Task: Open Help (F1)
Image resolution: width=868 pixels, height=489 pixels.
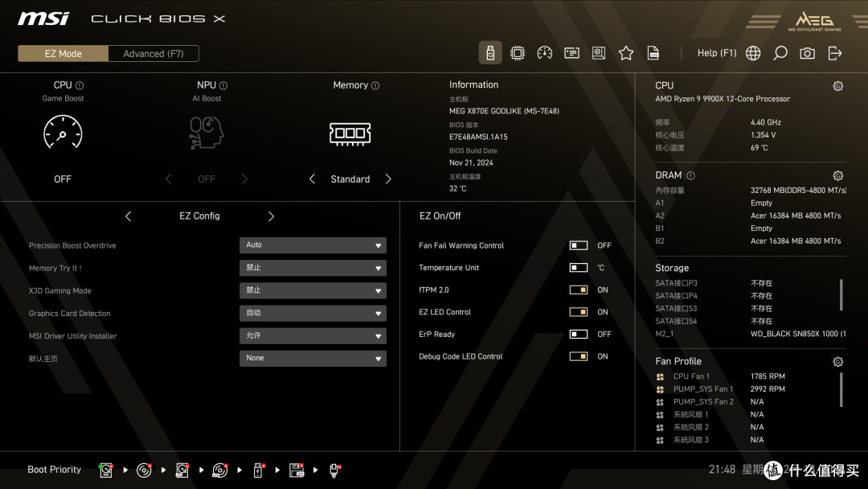Action: pyautogui.click(x=717, y=53)
